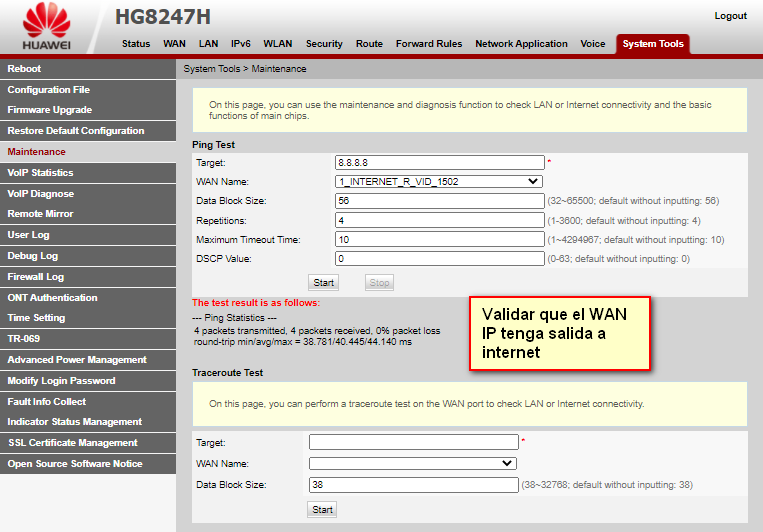Open the WAN Name dropdown in Ping Test
Screen dimensions: 763x532
(439, 181)
